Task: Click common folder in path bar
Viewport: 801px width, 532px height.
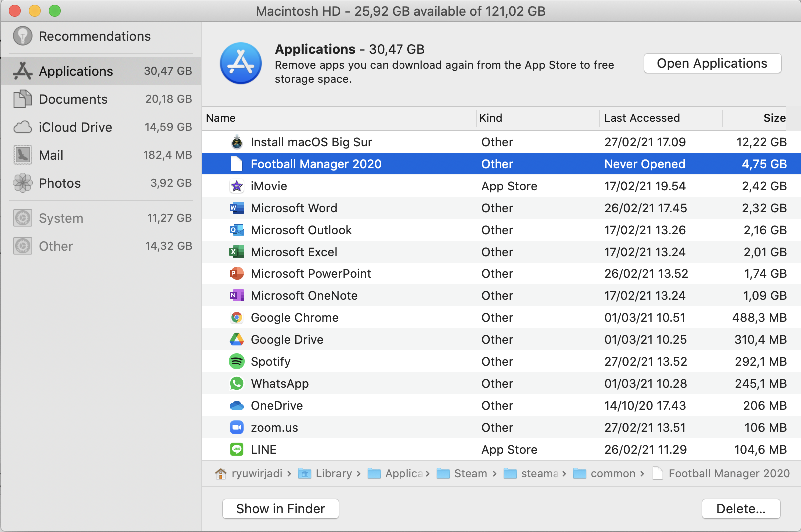Action: coord(605,473)
